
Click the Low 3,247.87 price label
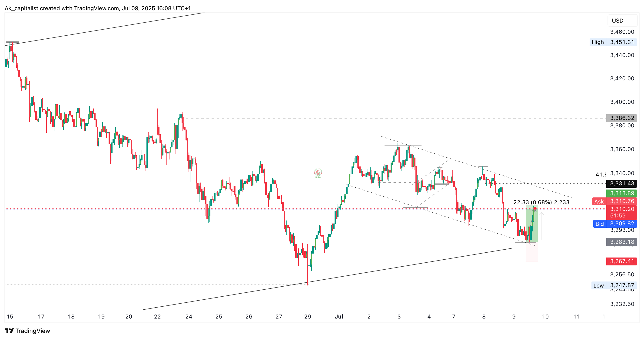[x=614, y=285]
